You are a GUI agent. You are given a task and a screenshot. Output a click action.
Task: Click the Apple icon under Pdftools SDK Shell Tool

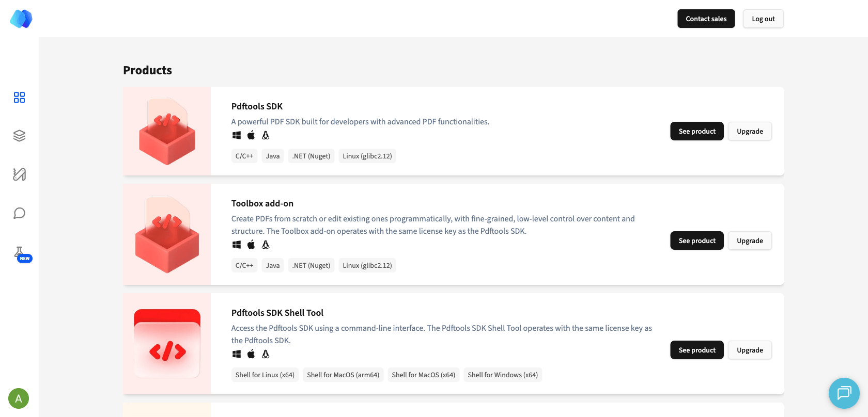click(x=251, y=354)
